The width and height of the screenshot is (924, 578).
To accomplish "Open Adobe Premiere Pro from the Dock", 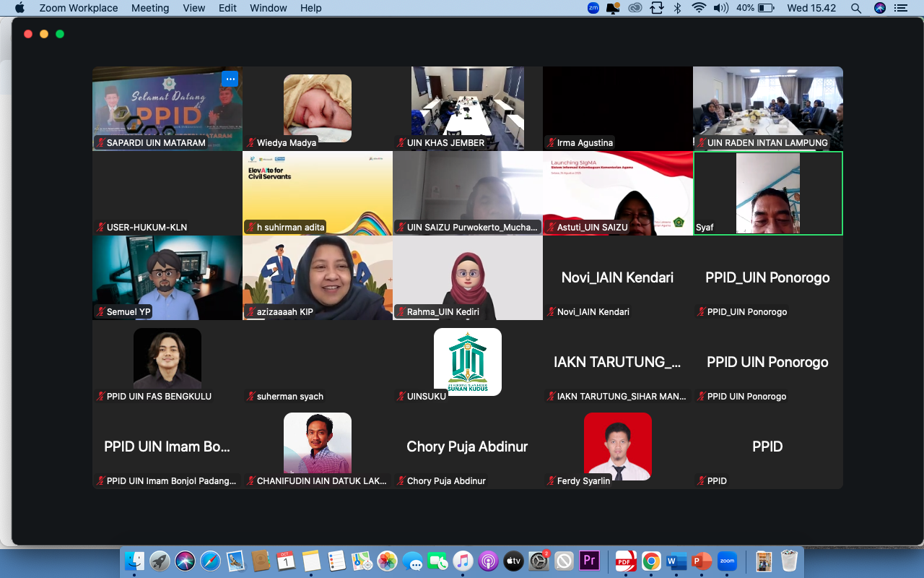I will point(590,561).
